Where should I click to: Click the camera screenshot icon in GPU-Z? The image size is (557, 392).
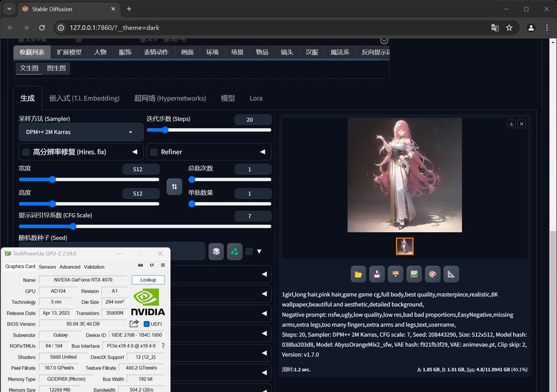pyautogui.click(x=140, y=265)
